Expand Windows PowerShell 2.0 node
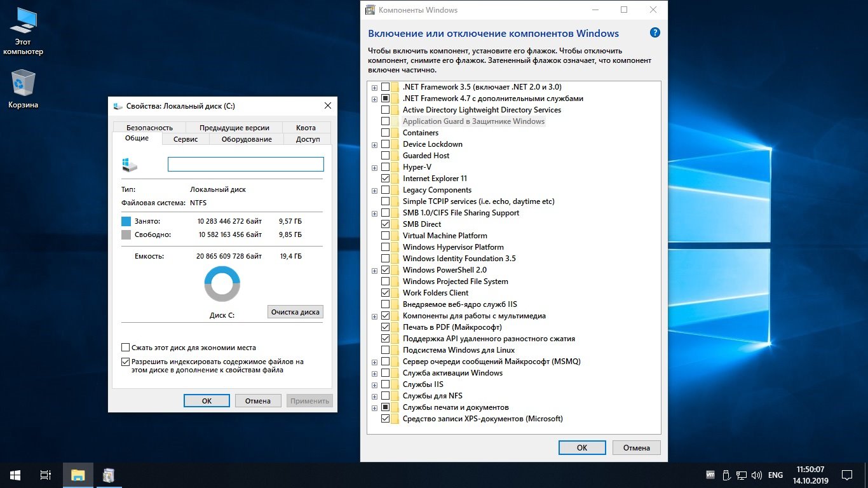This screenshot has height=488, width=868. coord(375,271)
